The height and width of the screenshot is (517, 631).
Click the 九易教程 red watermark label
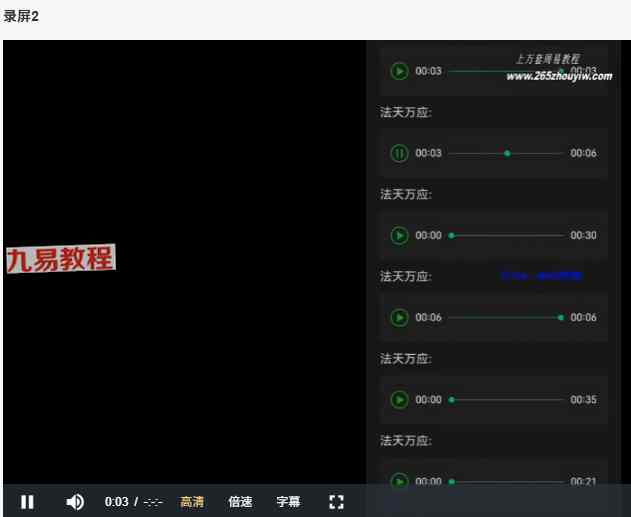[60, 260]
